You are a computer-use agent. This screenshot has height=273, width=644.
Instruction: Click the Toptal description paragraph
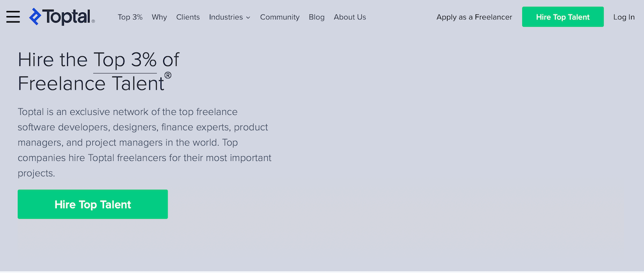(x=145, y=143)
